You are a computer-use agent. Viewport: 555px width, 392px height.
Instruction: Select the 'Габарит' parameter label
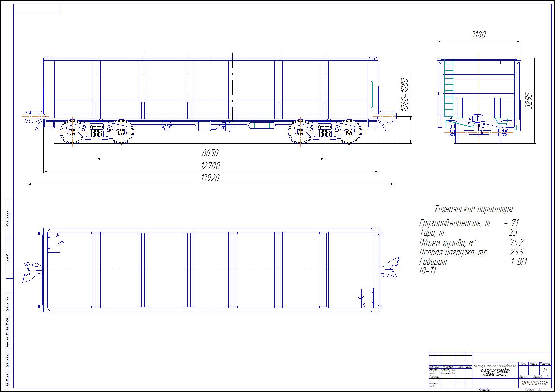click(433, 262)
